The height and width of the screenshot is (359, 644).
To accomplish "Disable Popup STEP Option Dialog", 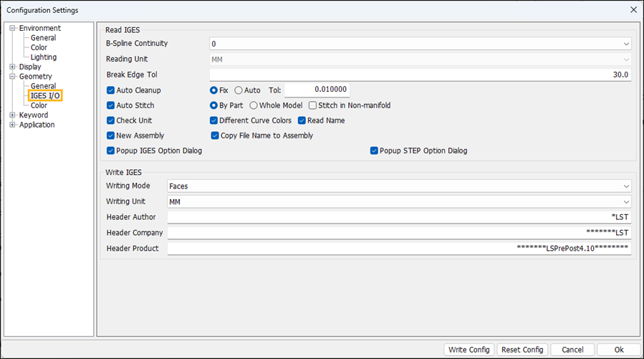I will pyautogui.click(x=374, y=150).
